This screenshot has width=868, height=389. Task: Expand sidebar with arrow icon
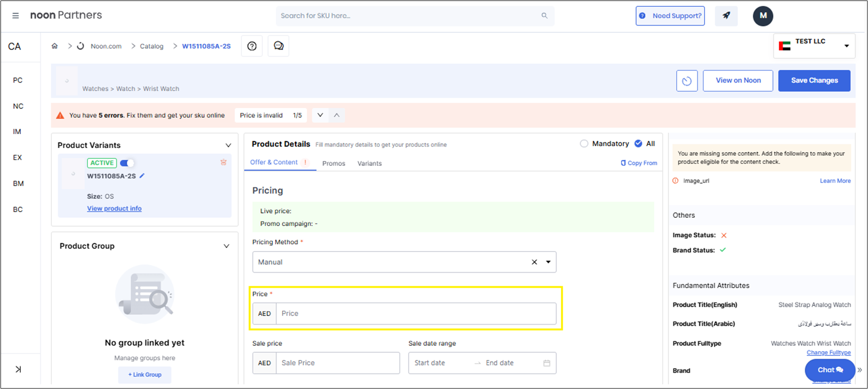point(18,369)
